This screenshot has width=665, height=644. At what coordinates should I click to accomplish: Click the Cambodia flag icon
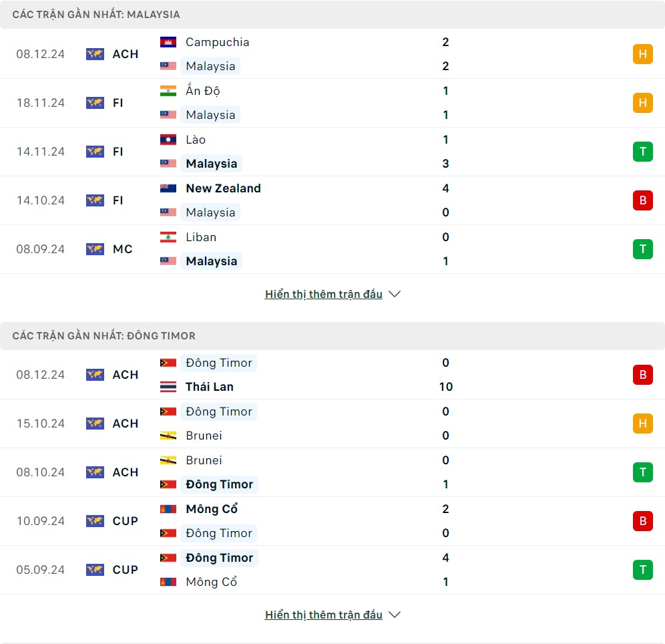pyautogui.click(x=168, y=42)
